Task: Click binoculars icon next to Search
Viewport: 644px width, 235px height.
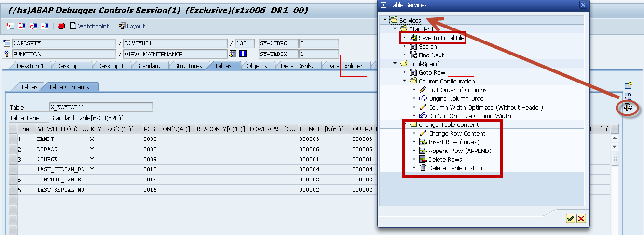Action: point(413,47)
